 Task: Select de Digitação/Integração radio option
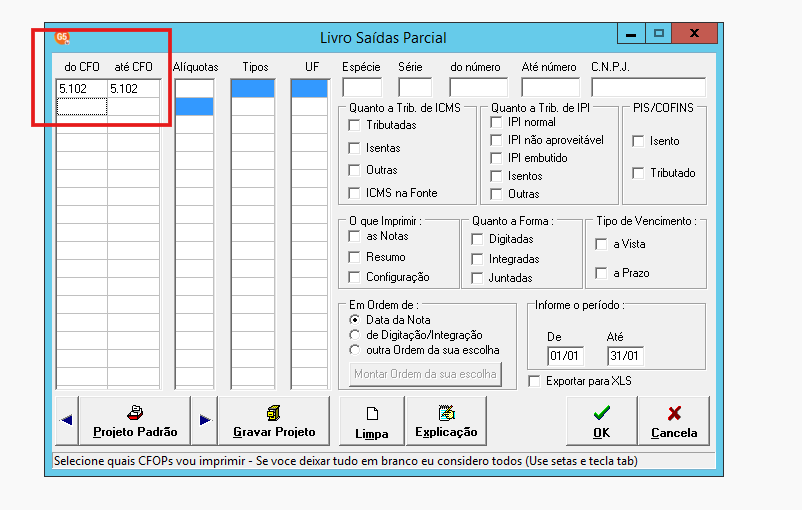click(354, 335)
